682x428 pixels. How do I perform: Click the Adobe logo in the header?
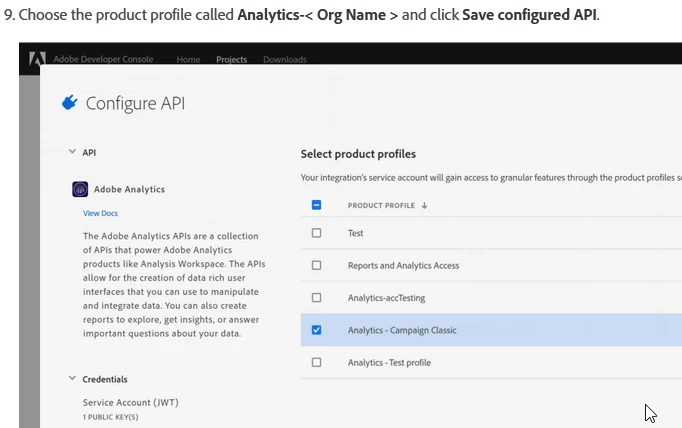(x=37, y=60)
